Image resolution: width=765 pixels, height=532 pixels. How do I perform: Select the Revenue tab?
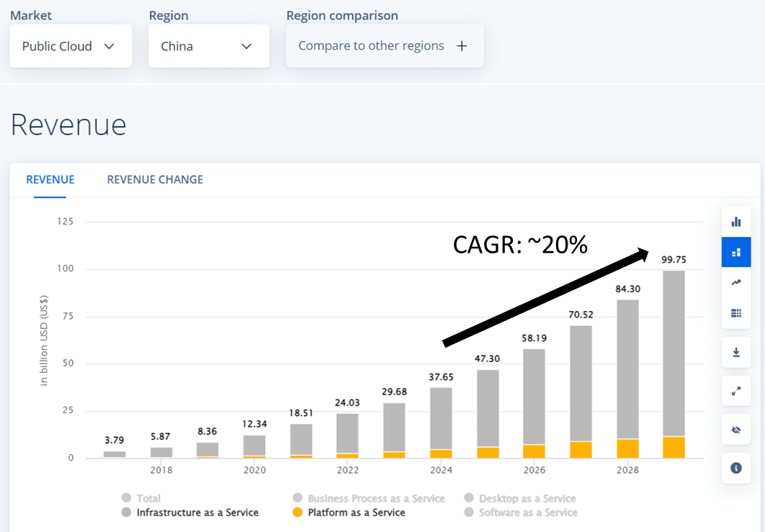(x=50, y=179)
